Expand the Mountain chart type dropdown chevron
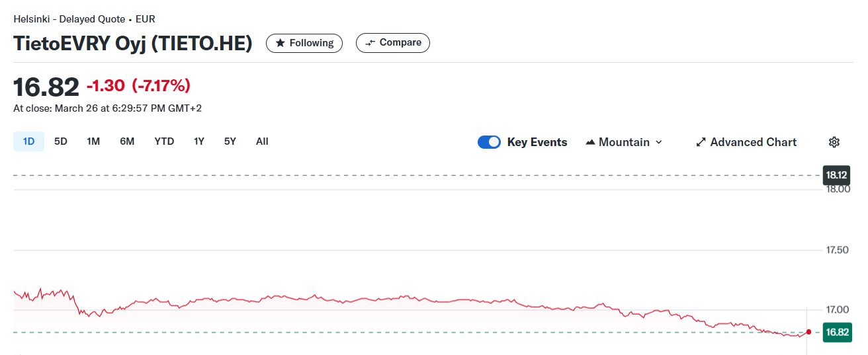Viewport: 868px width, 355px height. pos(658,142)
